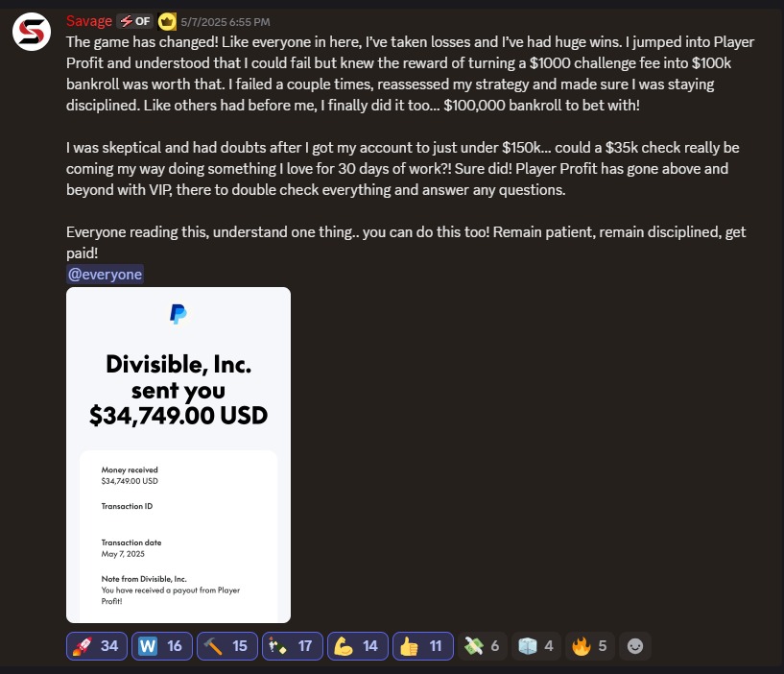Open Savage's profile avatar
The height and width of the screenshot is (674, 784).
pyautogui.click(x=32, y=32)
